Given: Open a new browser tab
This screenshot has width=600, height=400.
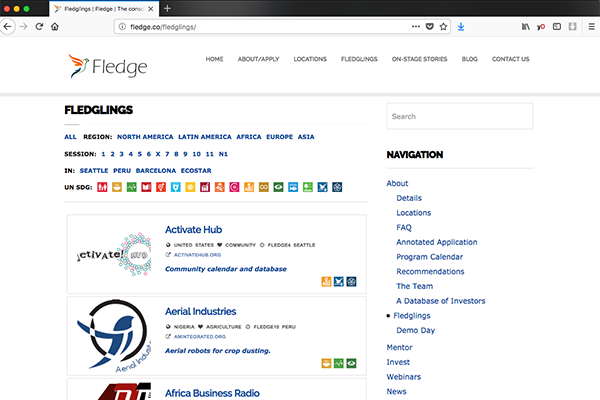Looking at the screenshot, I should point(167,8).
